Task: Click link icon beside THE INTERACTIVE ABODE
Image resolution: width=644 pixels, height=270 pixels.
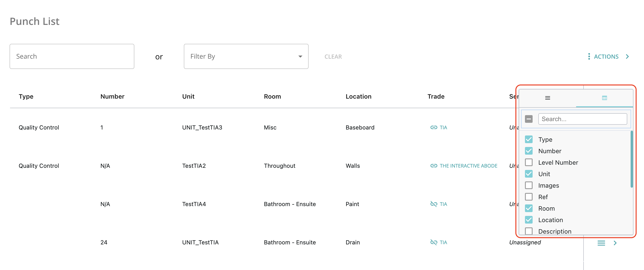Action: [x=433, y=166]
